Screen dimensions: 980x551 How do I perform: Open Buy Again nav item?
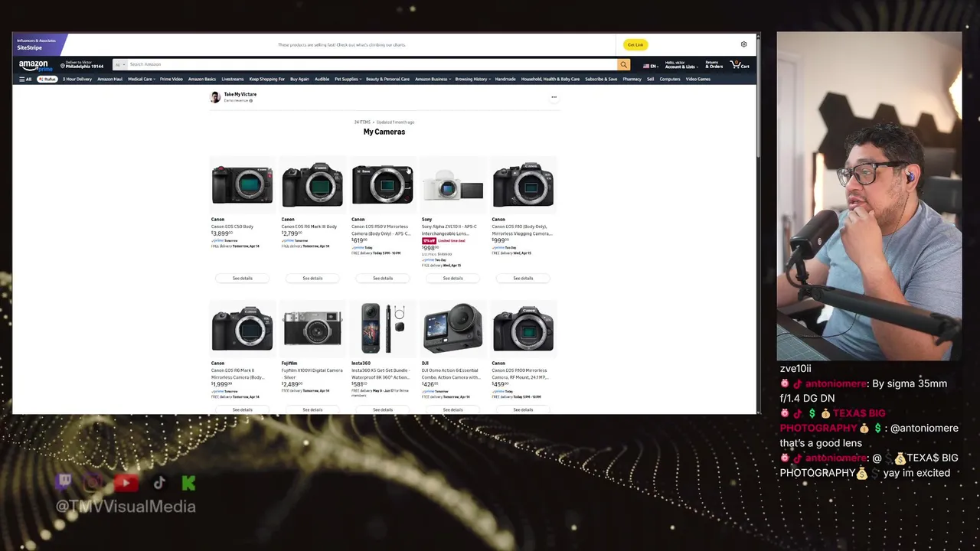(x=299, y=79)
